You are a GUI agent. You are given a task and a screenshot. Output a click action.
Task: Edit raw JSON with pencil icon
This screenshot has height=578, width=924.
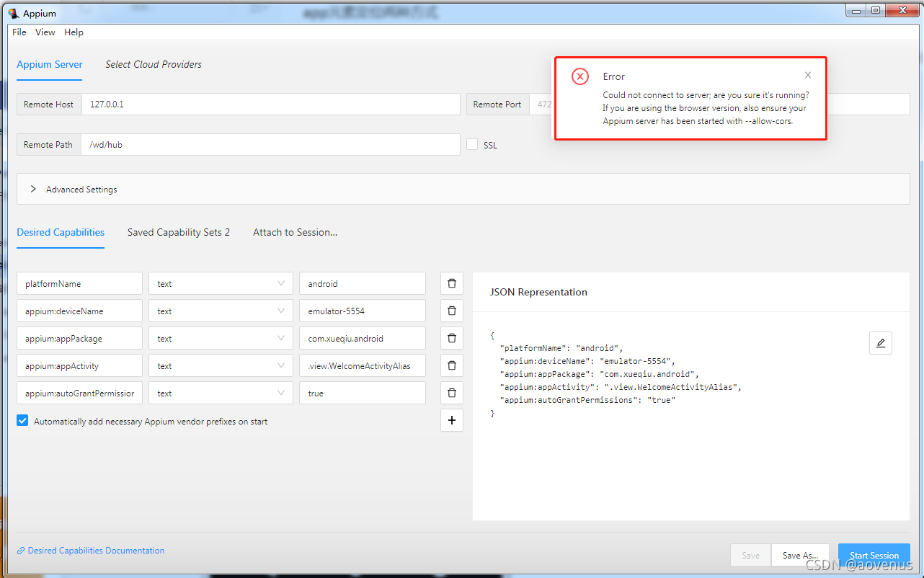[x=881, y=343]
